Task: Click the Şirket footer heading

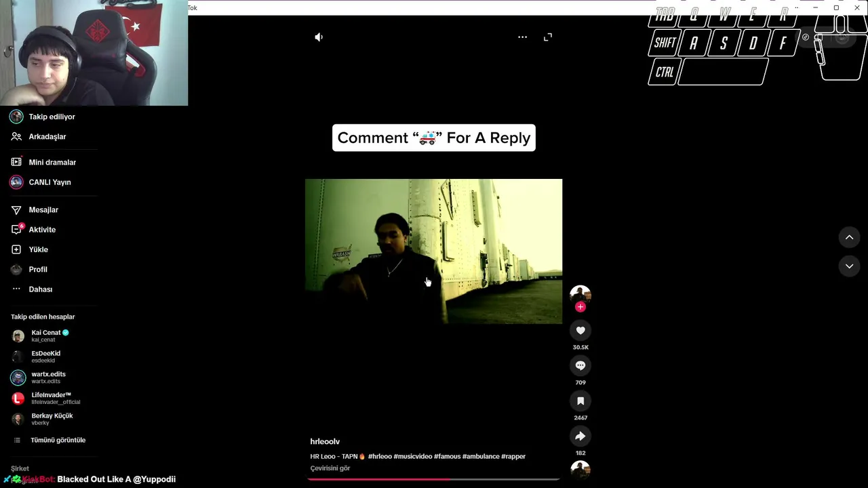Action: 20,468
